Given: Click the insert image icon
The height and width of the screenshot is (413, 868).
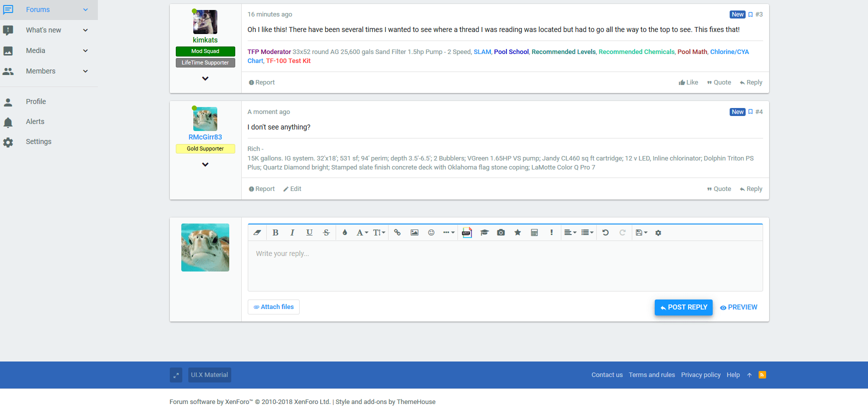Looking at the screenshot, I should coord(415,232).
